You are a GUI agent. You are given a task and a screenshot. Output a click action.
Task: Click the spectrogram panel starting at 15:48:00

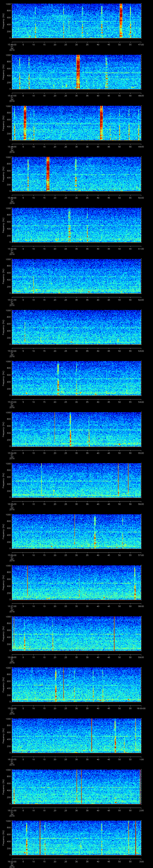pos(77,123)
